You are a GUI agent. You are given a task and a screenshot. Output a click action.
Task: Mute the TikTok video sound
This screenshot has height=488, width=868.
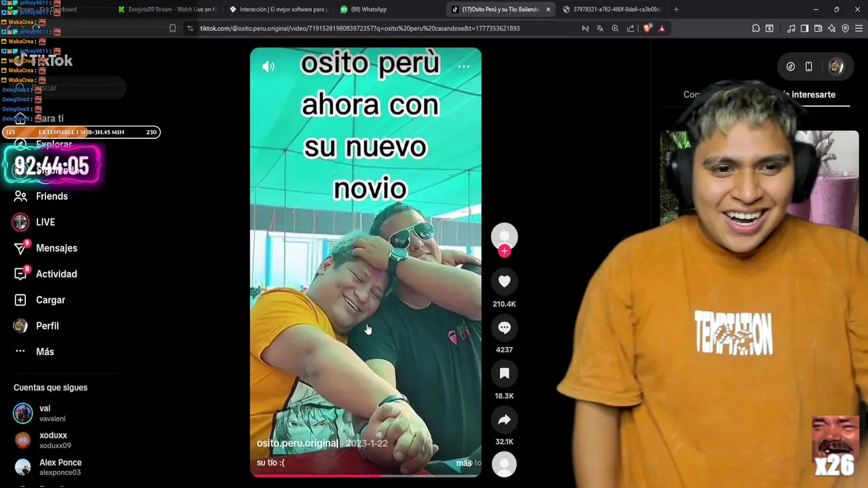269,66
